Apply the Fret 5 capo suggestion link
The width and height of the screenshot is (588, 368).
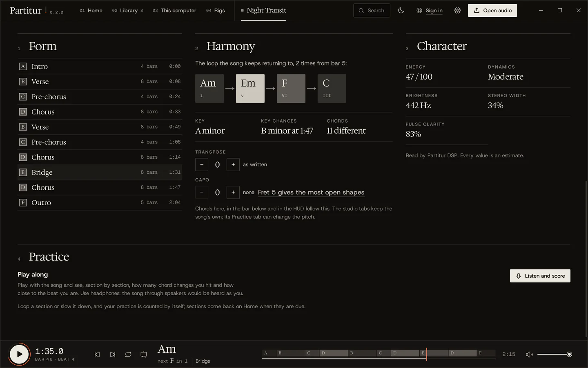(311, 192)
